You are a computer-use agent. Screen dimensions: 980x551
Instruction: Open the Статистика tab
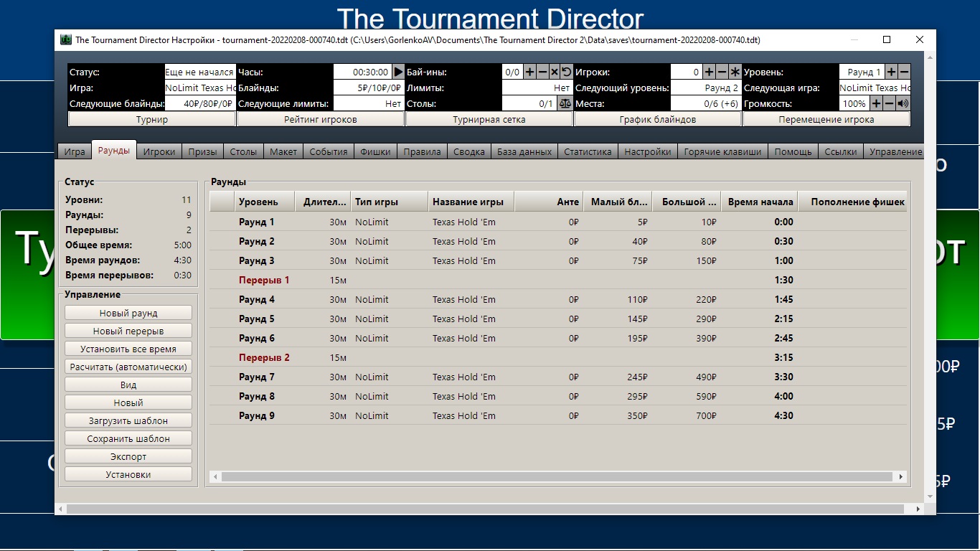(x=588, y=151)
